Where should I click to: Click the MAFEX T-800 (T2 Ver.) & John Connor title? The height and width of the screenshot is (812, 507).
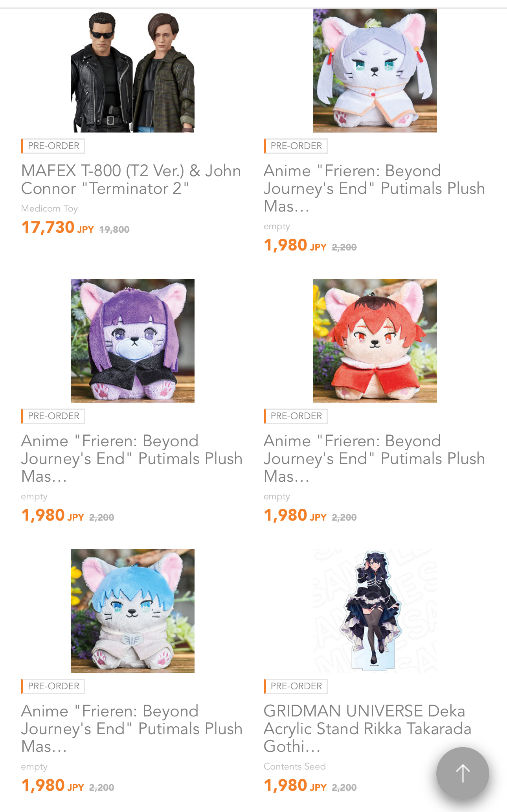point(131,180)
